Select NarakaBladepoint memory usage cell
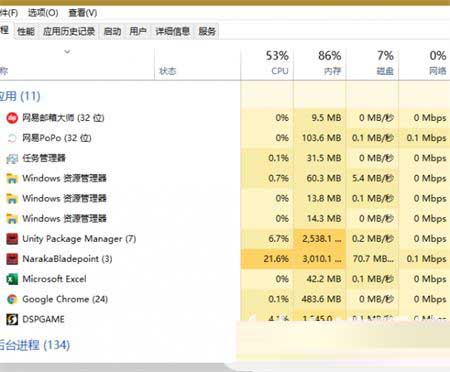Image resolution: width=450 pixels, height=372 pixels. click(x=320, y=259)
